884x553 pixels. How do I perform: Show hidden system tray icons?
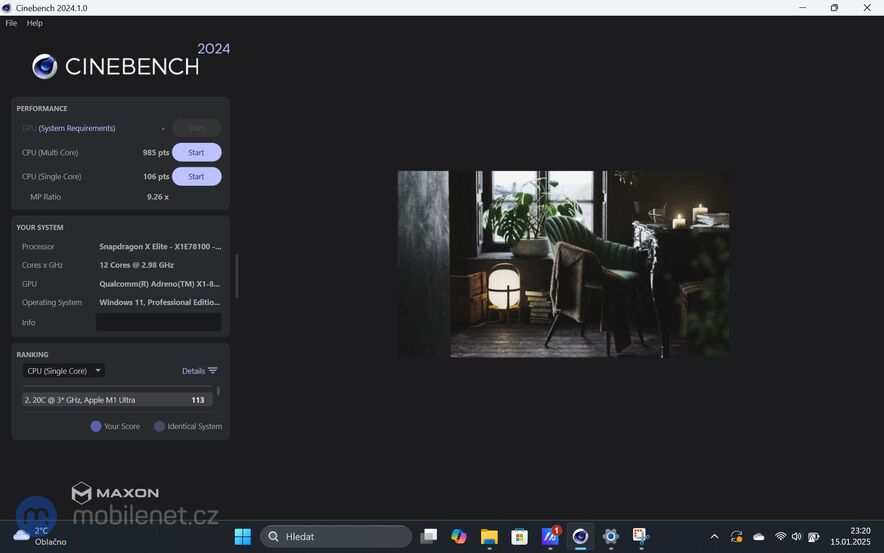pyautogui.click(x=714, y=537)
